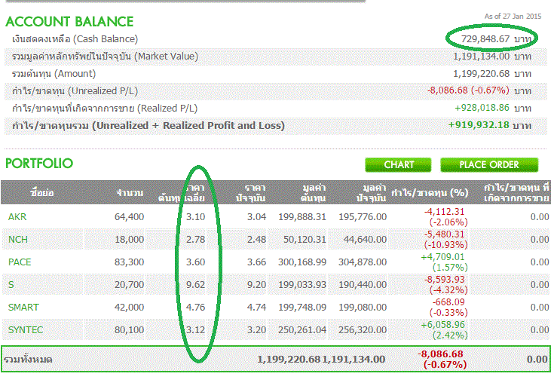Screen dimensions: 554x392
Task: Click PACE quantity 83,300
Action: tap(129, 262)
